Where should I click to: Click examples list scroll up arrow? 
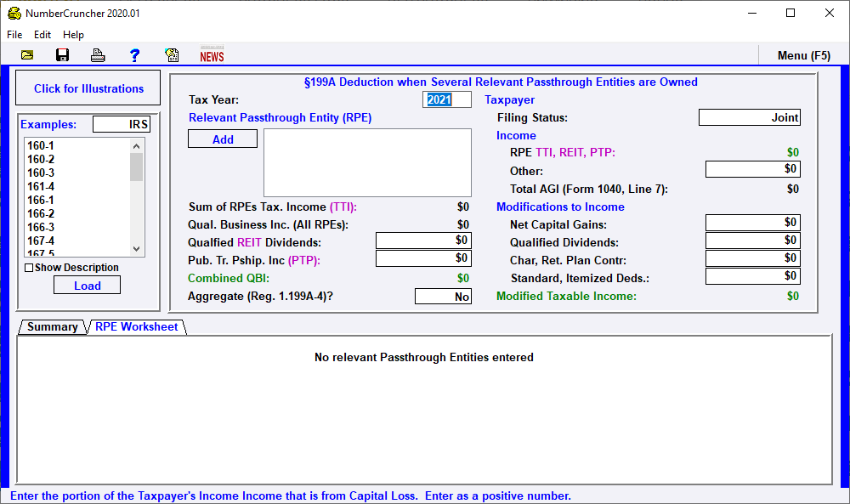click(137, 146)
